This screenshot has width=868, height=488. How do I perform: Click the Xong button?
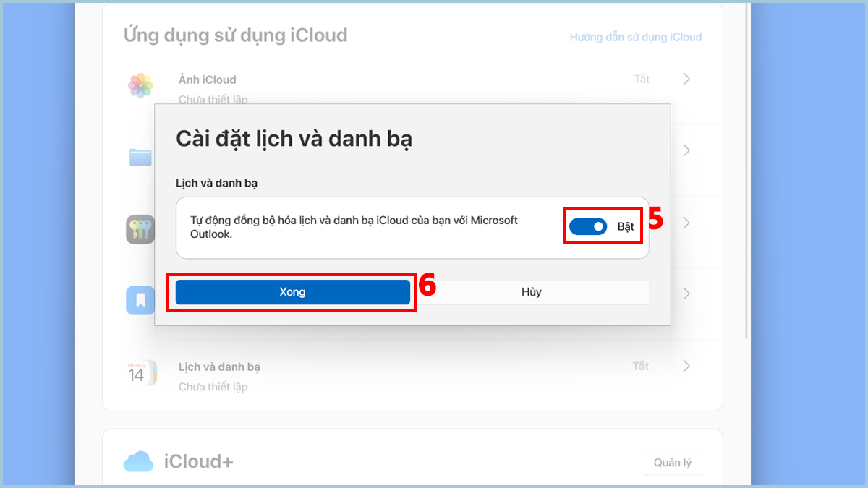(293, 292)
